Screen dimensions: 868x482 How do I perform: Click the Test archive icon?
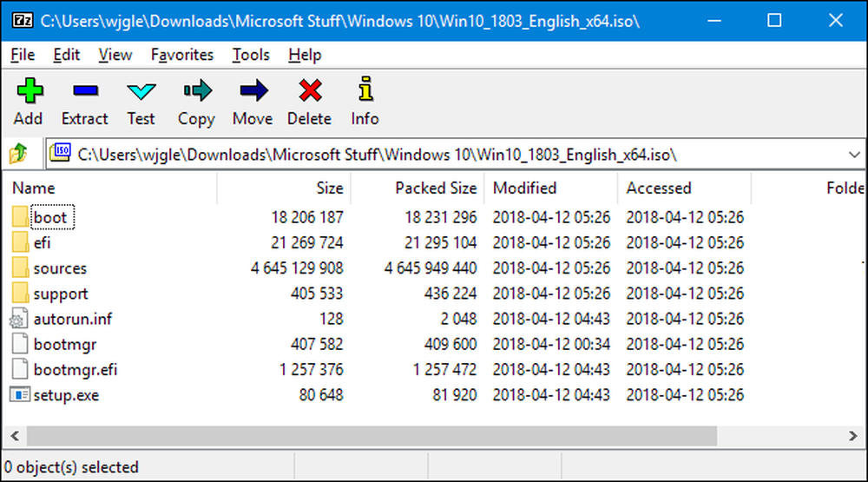[x=141, y=91]
